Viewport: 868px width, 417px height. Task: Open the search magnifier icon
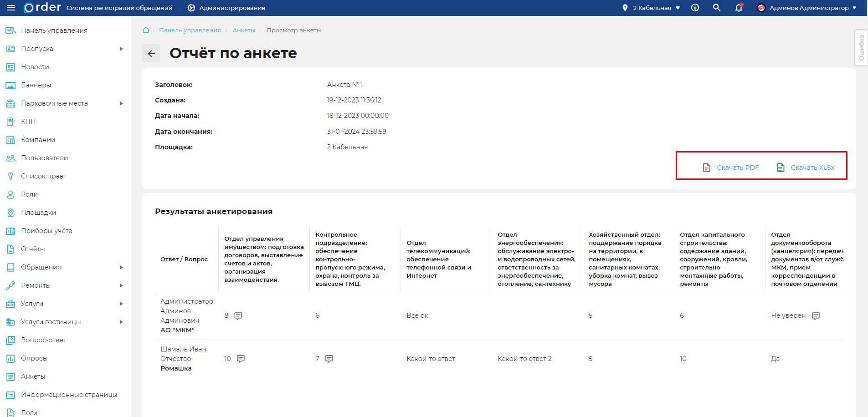click(717, 8)
